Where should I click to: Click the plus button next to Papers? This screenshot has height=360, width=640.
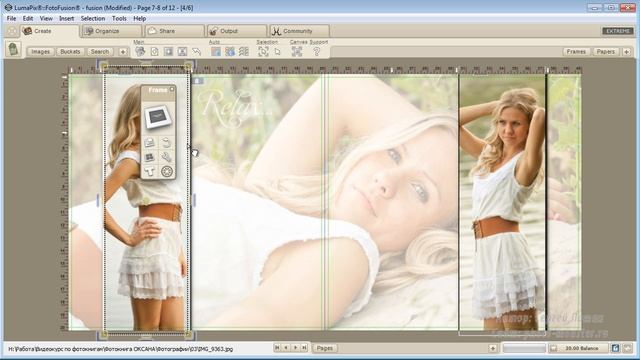pos(627,52)
